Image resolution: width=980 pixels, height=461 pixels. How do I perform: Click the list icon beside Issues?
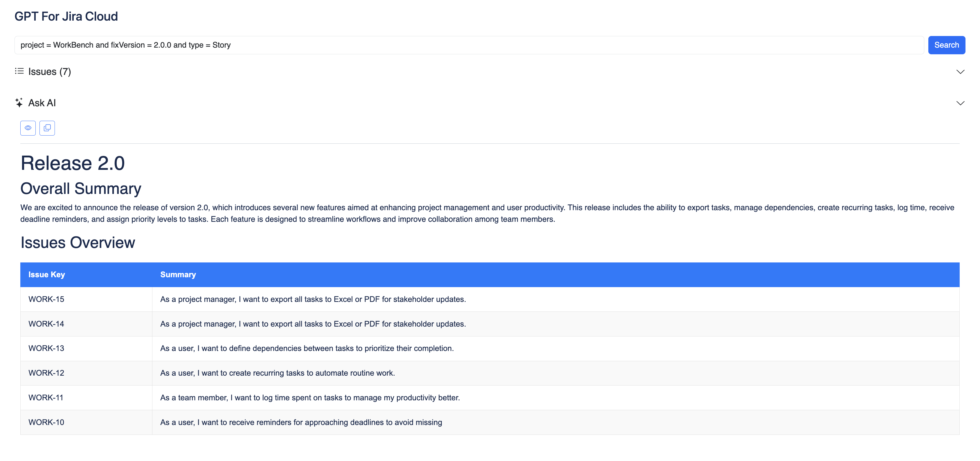(x=19, y=71)
